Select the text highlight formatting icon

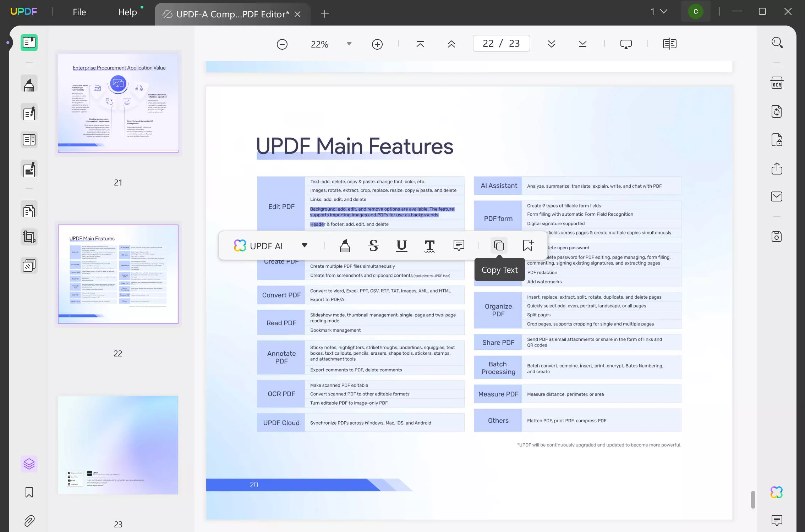(x=345, y=245)
